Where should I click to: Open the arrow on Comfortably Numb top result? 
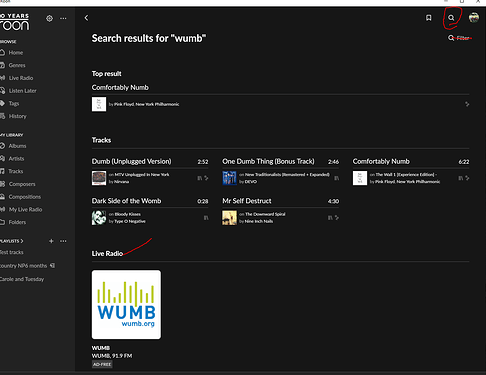coord(467,104)
